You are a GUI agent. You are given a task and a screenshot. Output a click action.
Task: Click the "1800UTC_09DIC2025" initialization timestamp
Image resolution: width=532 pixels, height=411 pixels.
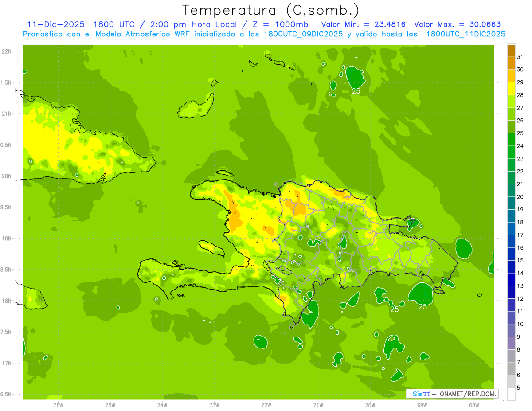click(303, 34)
